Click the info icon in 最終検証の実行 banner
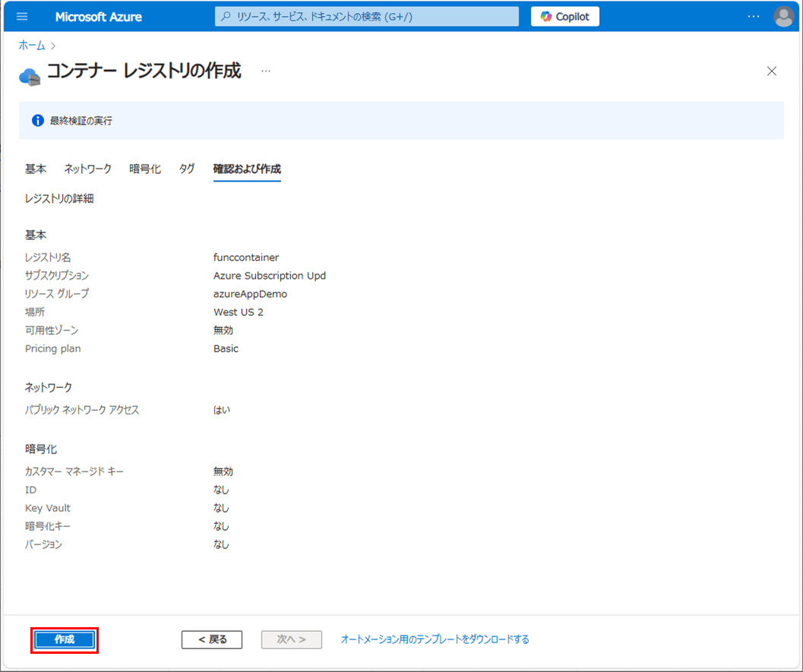 [x=37, y=121]
